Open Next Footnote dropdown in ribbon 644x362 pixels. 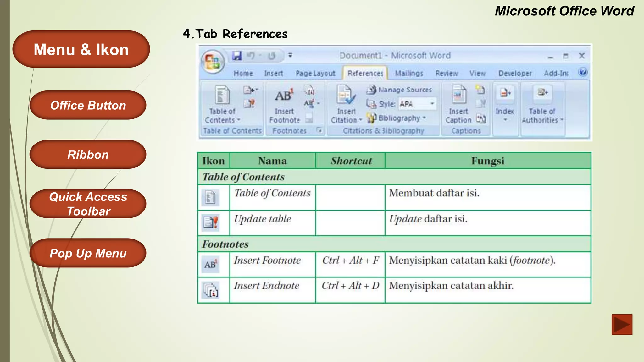pos(312,103)
